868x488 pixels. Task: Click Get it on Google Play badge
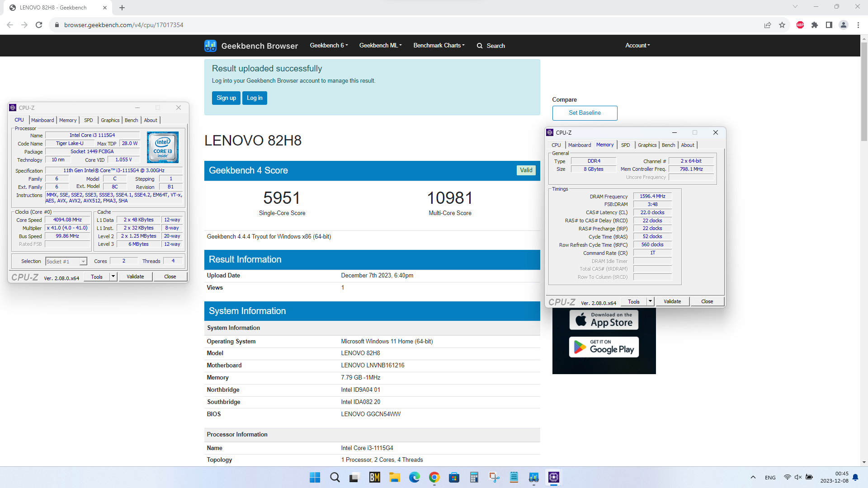coord(604,347)
